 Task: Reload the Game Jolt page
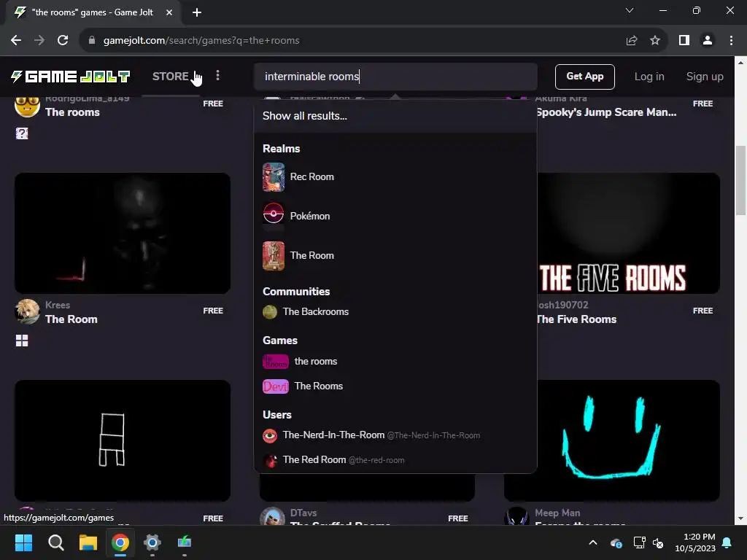63,41
